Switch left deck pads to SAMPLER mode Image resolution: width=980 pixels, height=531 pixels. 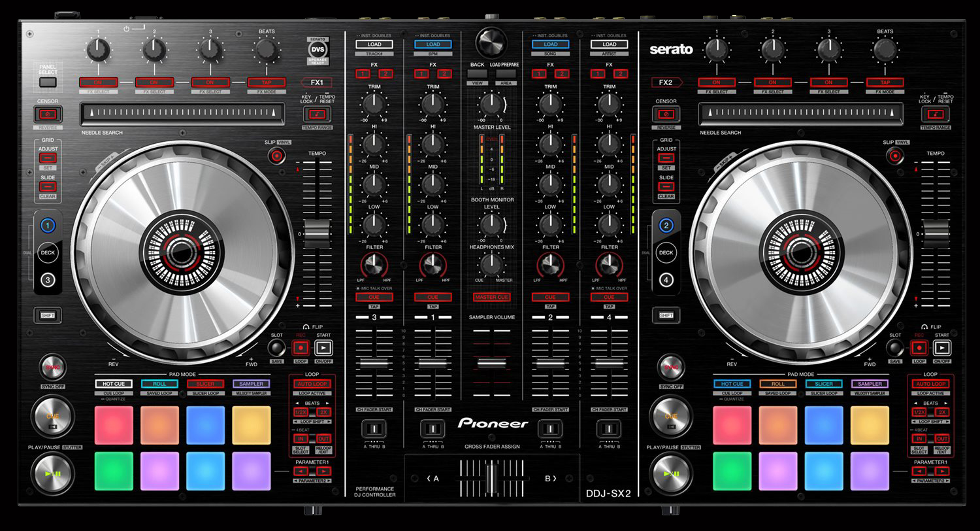251,384
